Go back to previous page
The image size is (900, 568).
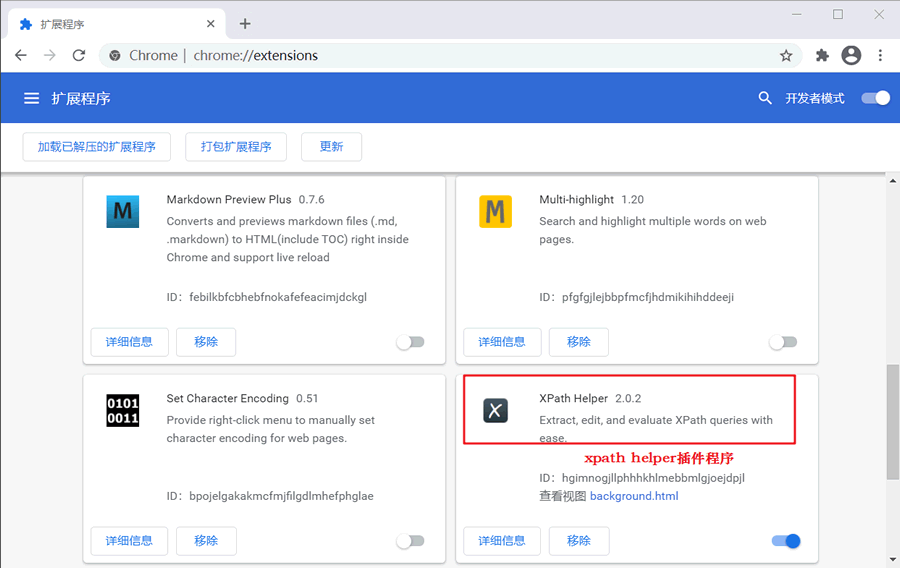pos(21,56)
